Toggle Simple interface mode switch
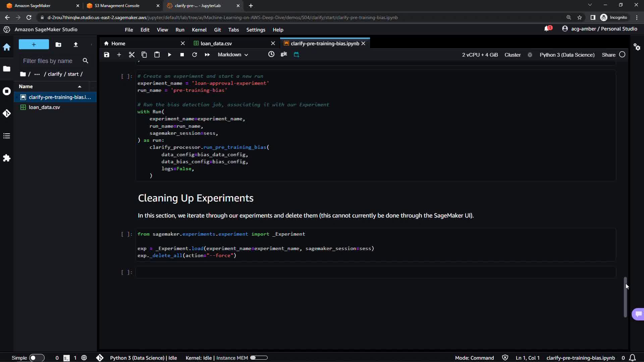Viewport: 644px width, 362px height. click(x=36, y=358)
